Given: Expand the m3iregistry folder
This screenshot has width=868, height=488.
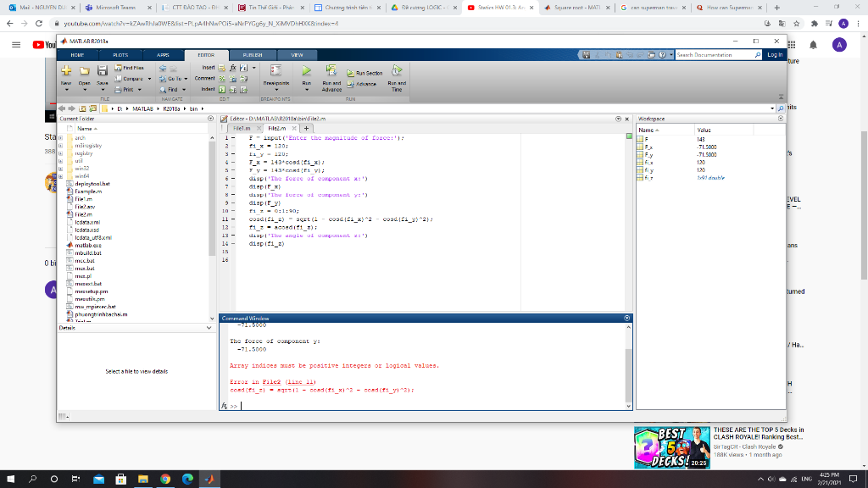Looking at the screenshot, I should click(x=60, y=146).
